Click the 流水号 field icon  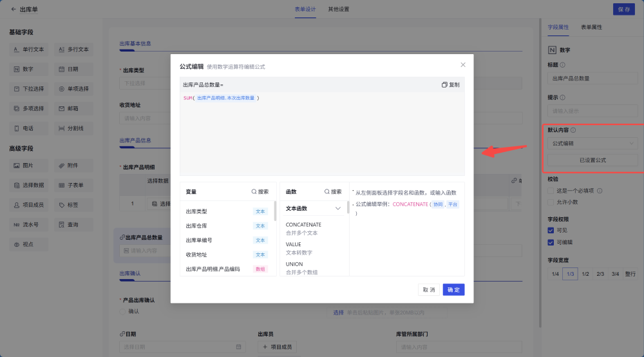tap(17, 225)
